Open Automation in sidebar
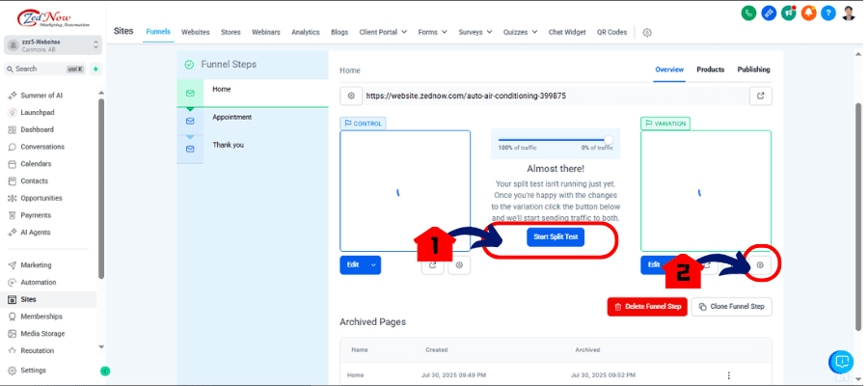The height and width of the screenshot is (386, 868). (x=39, y=283)
